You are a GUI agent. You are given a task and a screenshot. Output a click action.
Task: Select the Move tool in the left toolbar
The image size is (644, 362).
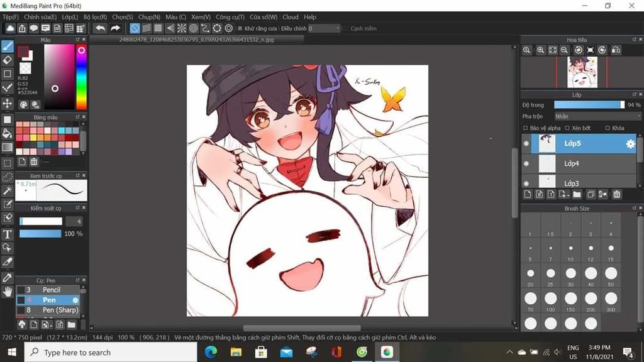click(x=8, y=102)
